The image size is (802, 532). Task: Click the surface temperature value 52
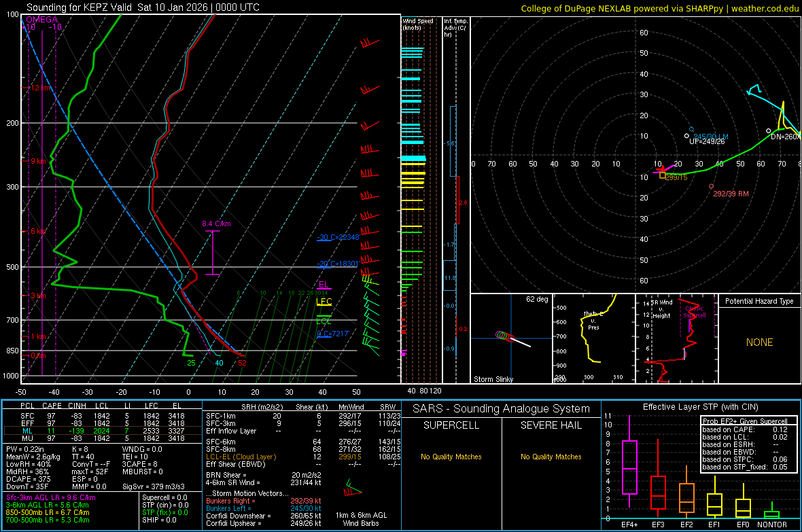point(242,363)
